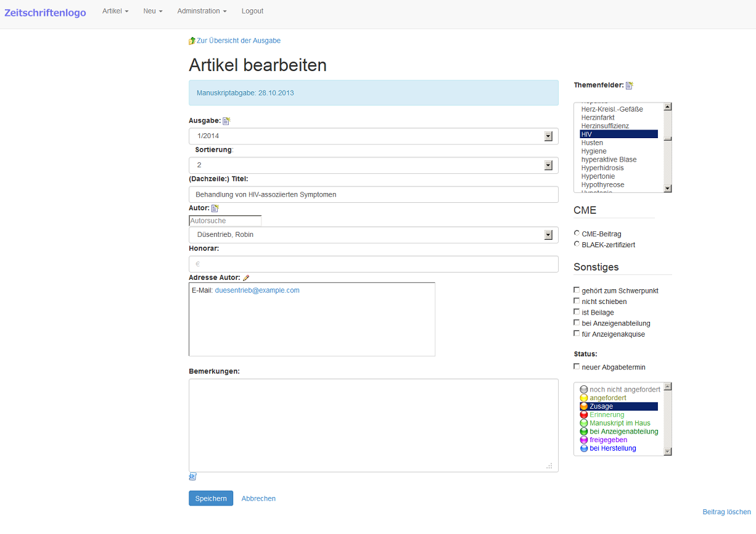Click the small icon below the Bemerkungen textarea

192,477
